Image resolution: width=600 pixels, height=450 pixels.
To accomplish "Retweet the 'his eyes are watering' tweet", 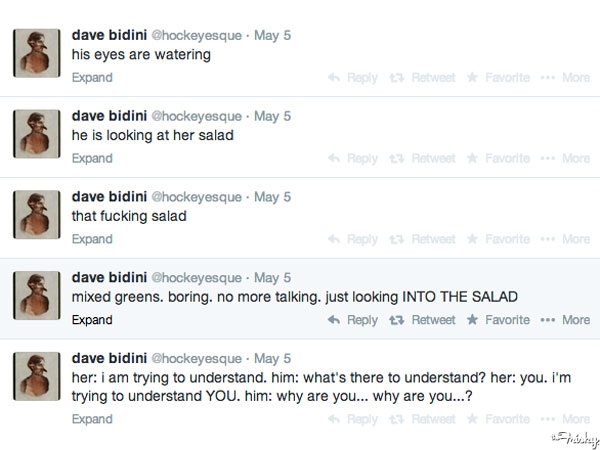I will (x=425, y=77).
